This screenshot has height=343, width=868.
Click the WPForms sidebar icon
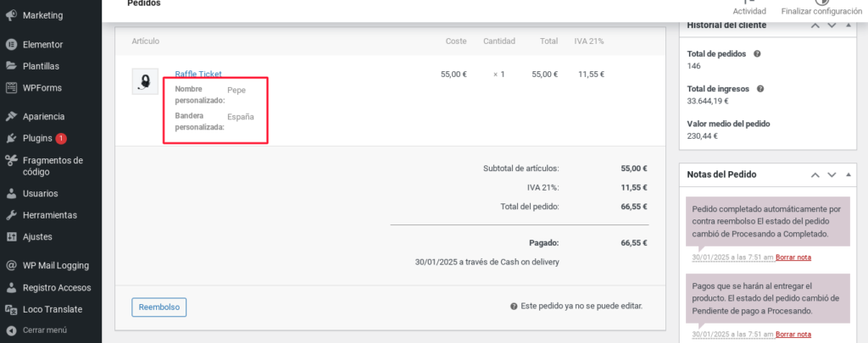point(11,88)
